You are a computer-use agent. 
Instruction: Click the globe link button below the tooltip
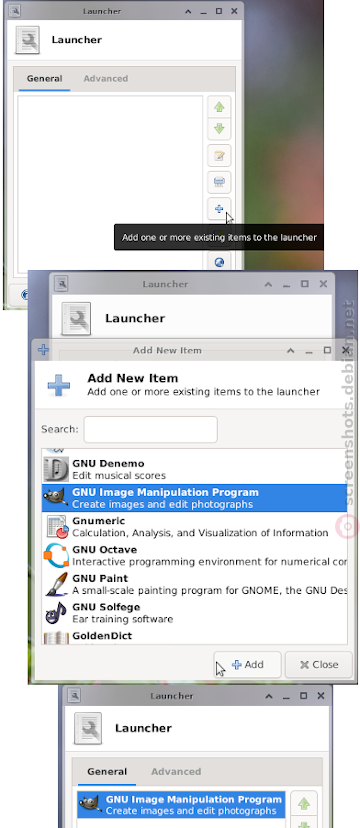219,261
